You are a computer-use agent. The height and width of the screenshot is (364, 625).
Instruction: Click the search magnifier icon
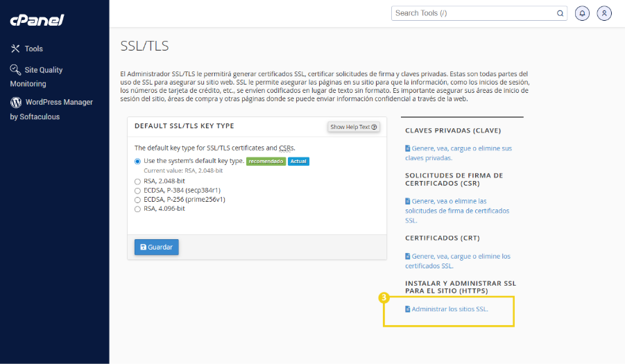560,13
